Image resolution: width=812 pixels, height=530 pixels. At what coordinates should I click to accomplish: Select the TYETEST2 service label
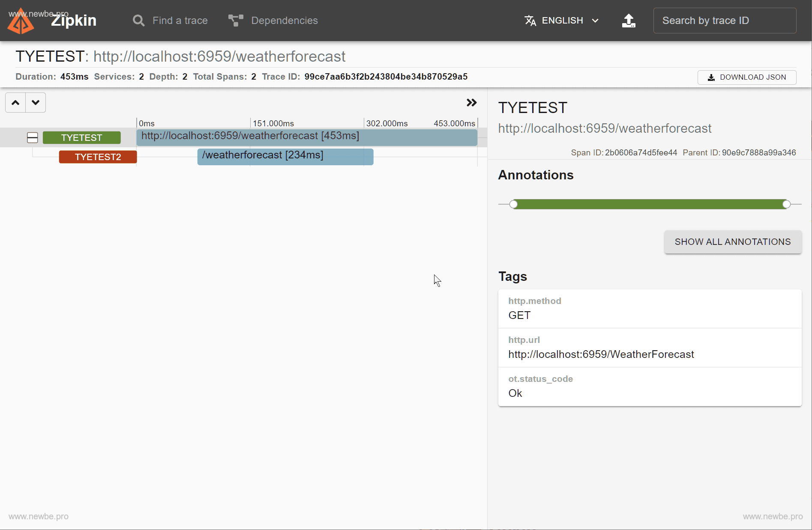[98, 157]
